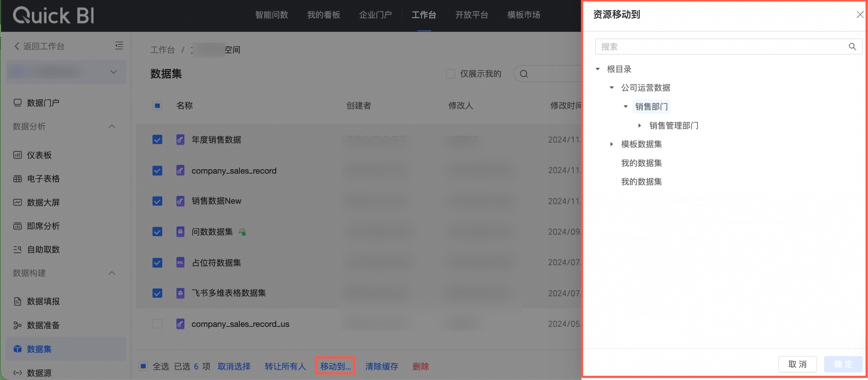This screenshot has height=380, width=868.
Task: Click the 数据集 cube icon in sidebar
Action: click(17, 349)
